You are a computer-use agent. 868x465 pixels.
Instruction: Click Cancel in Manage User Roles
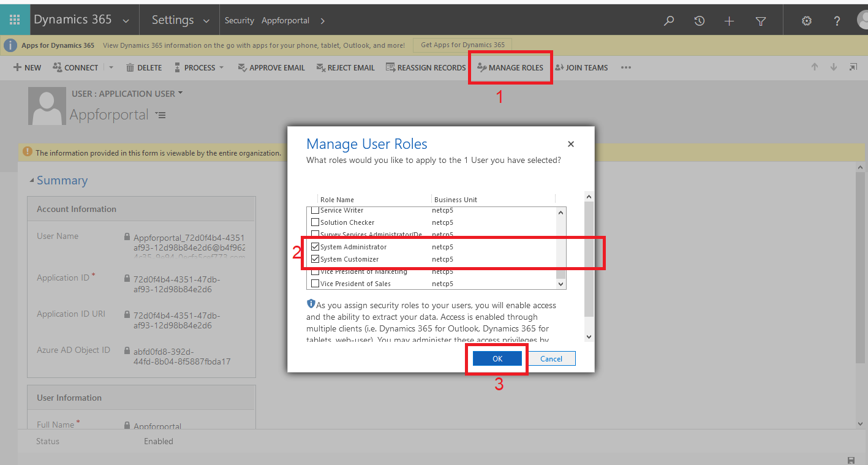pyautogui.click(x=551, y=359)
